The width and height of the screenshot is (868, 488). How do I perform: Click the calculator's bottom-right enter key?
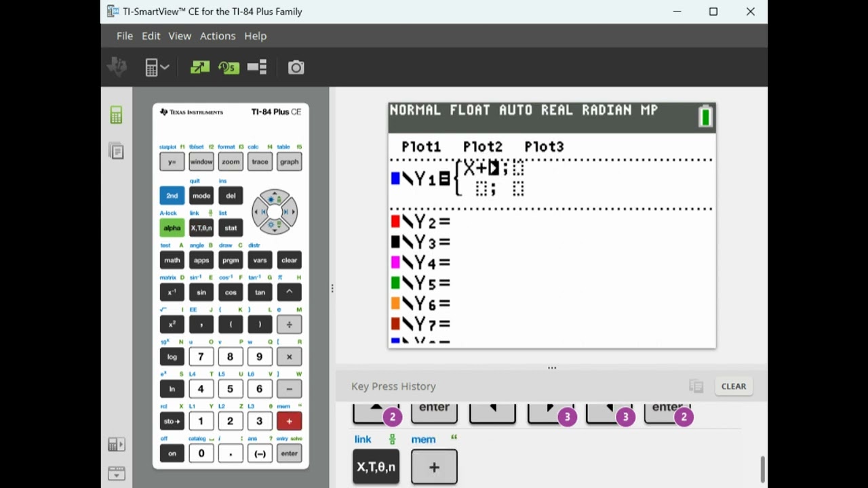pos(289,453)
